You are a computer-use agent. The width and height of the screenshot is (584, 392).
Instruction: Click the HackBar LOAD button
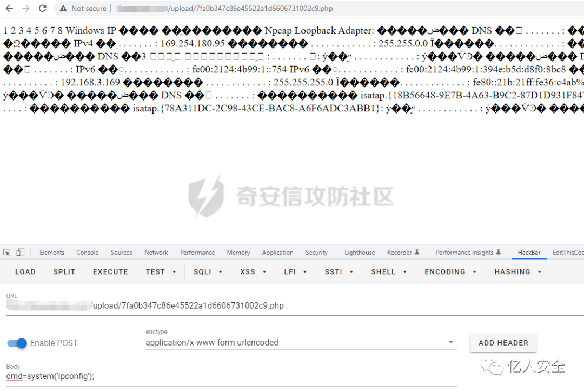(25, 272)
